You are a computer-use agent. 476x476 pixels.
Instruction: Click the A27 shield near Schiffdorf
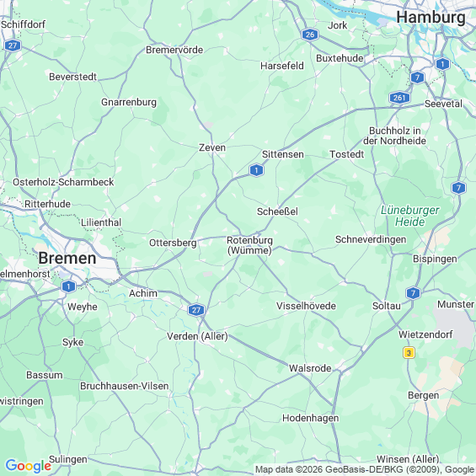13,45
